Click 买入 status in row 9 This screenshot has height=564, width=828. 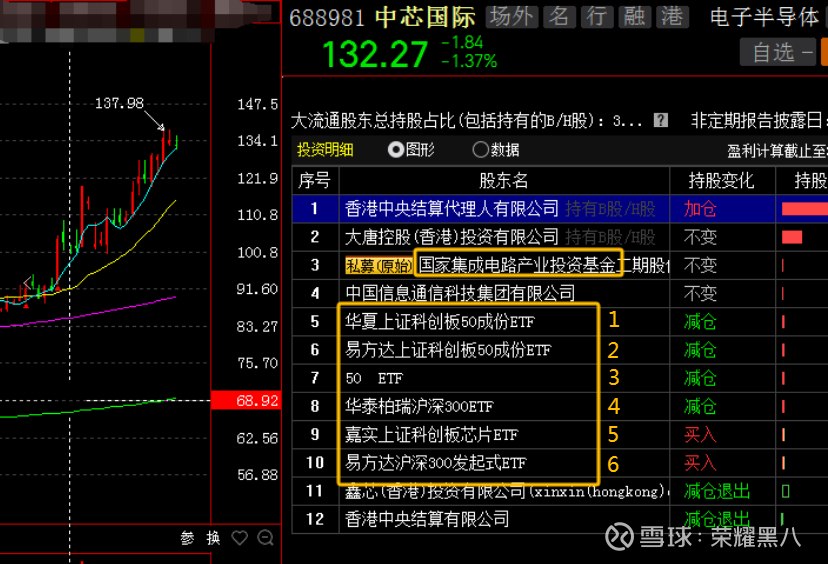[x=700, y=435]
